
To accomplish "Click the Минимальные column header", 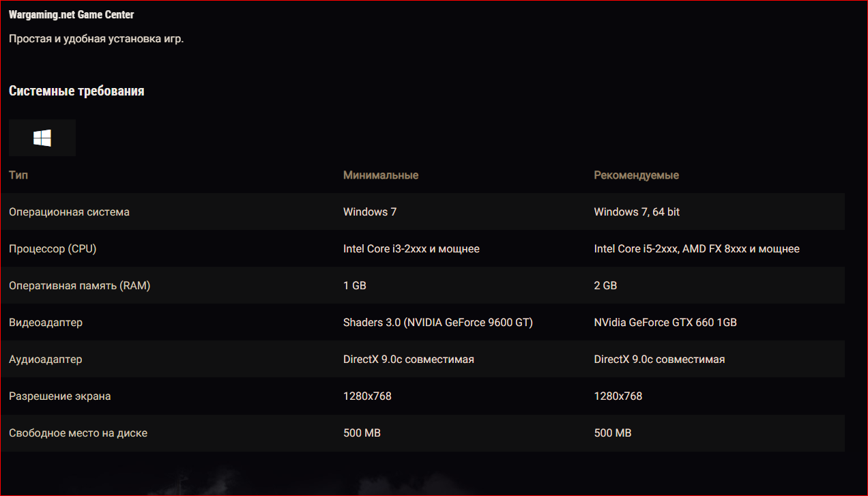I will (x=381, y=175).
